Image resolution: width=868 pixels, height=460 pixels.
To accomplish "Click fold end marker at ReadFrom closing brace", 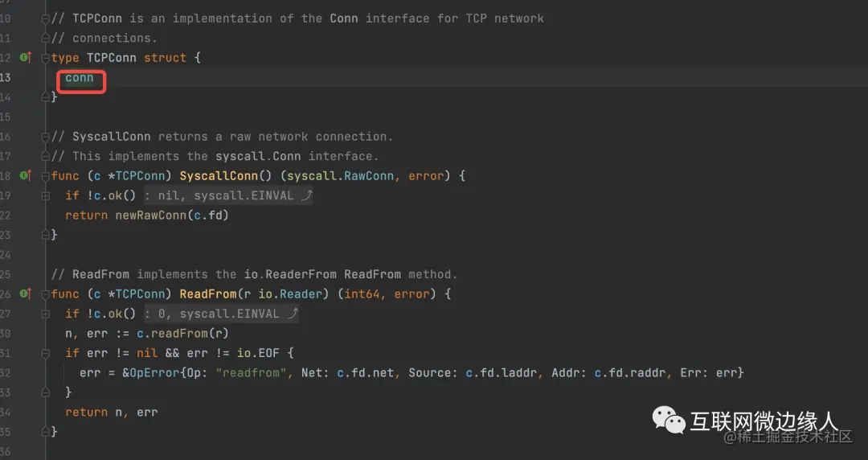I will pyautogui.click(x=45, y=431).
